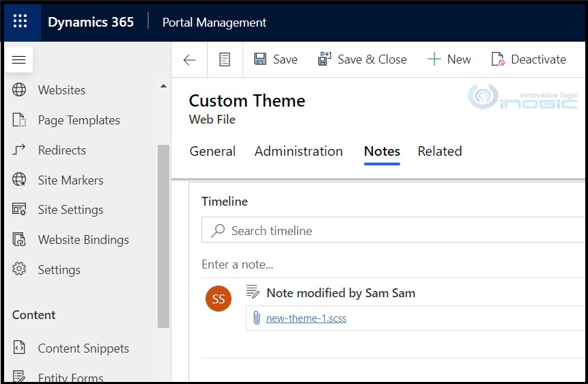The width and height of the screenshot is (588, 384).
Task: Click the sidebar scroll up arrow
Action: (x=163, y=86)
